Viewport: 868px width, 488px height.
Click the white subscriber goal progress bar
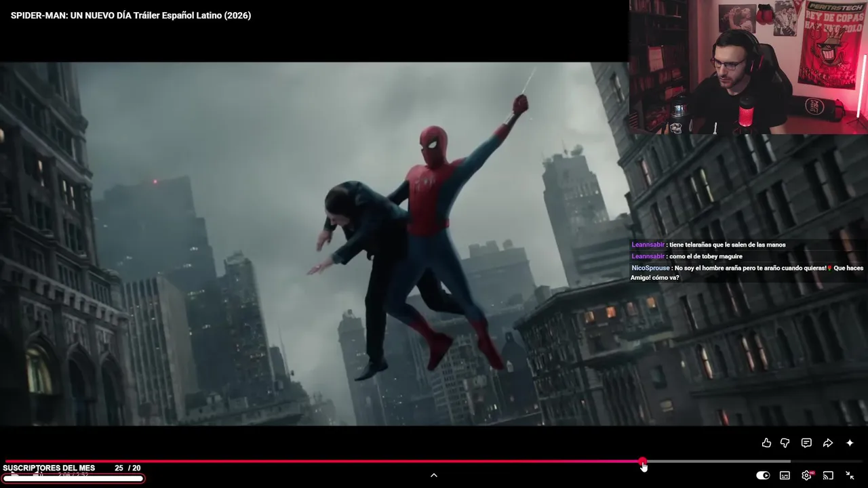[73, 479]
